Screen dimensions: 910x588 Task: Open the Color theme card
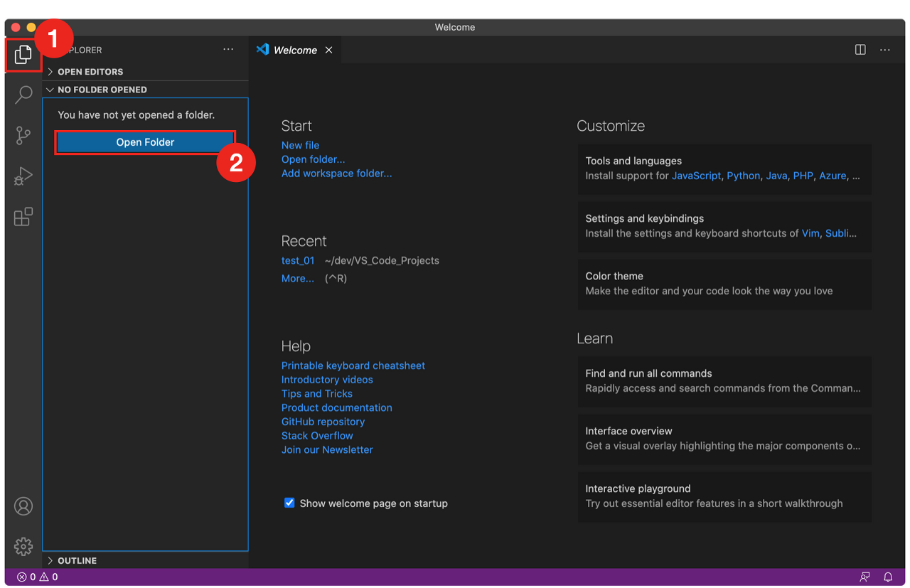click(724, 284)
